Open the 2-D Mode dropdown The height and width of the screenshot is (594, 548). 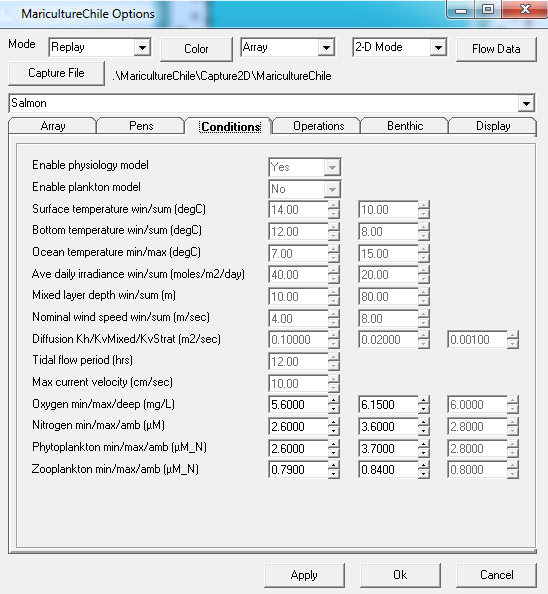click(x=438, y=48)
